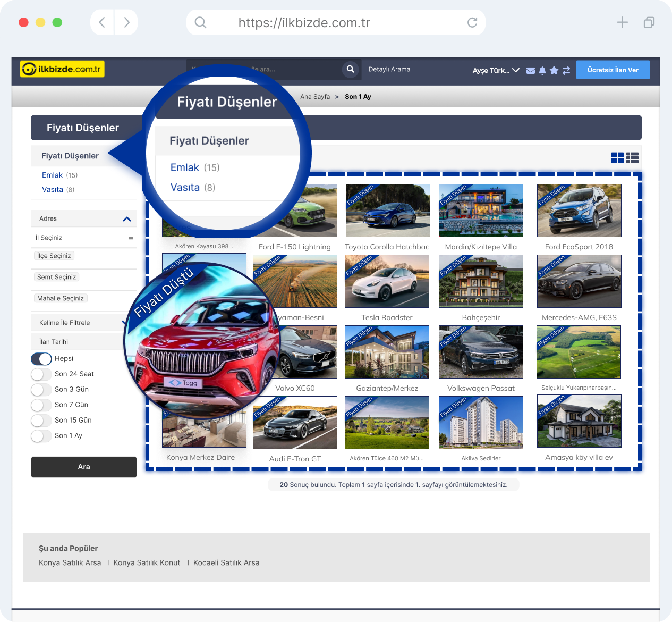
Task: Open the Bahçeşehir listing image
Action: click(481, 281)
